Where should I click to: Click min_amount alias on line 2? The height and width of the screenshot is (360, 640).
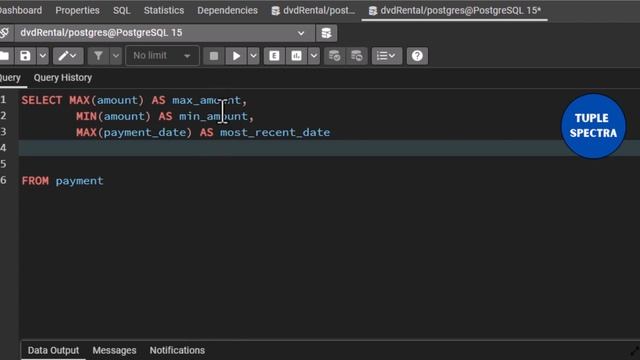click(213, 116)
